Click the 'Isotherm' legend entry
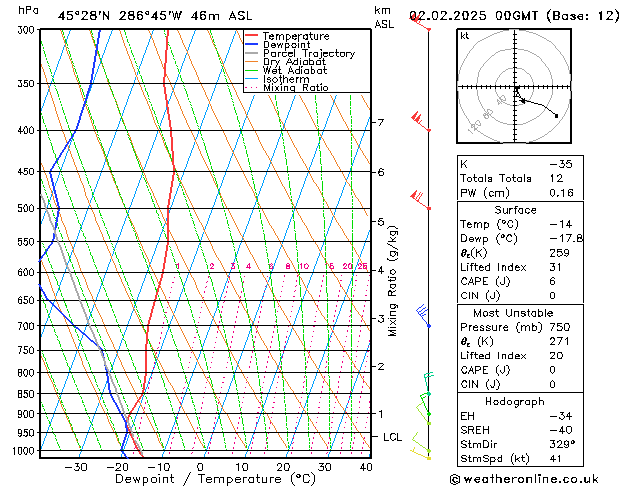The image size is (629, 486). tap(277, 79)
